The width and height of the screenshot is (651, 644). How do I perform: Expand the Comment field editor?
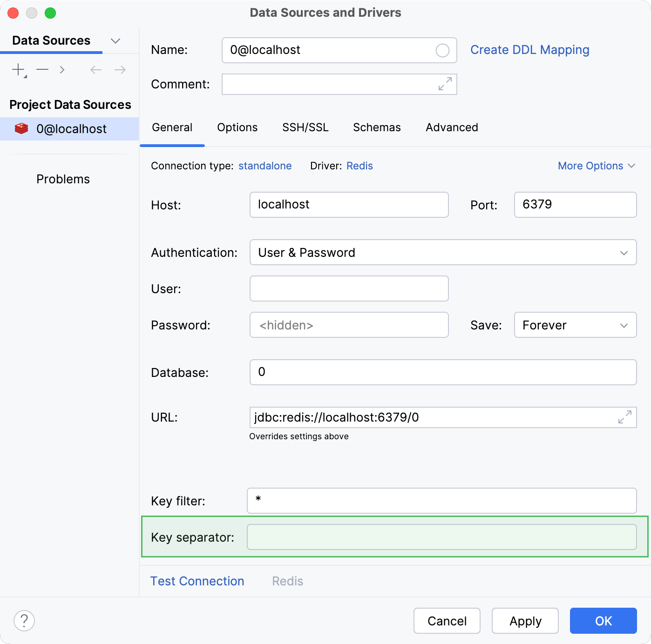coord(445,84)
